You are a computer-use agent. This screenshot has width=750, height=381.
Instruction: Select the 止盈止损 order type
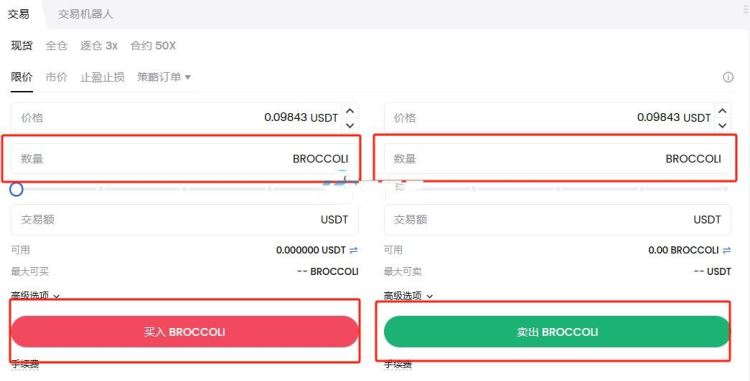102,77
